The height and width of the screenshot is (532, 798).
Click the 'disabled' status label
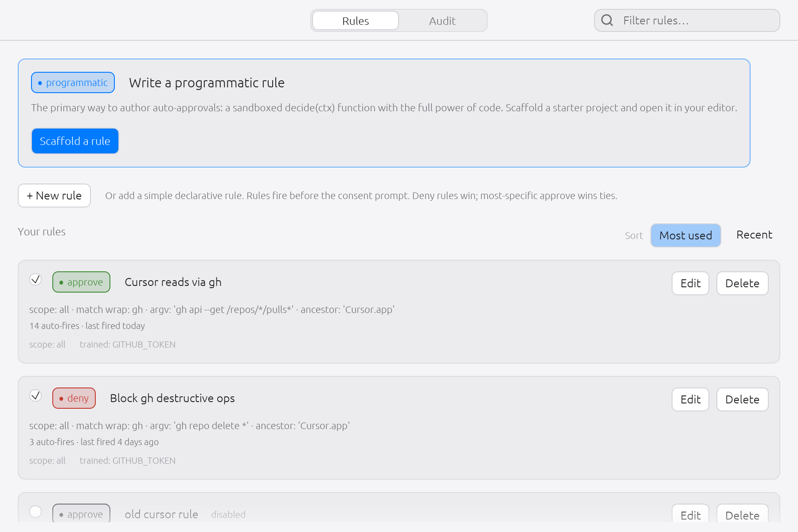(x=228, y=515)
